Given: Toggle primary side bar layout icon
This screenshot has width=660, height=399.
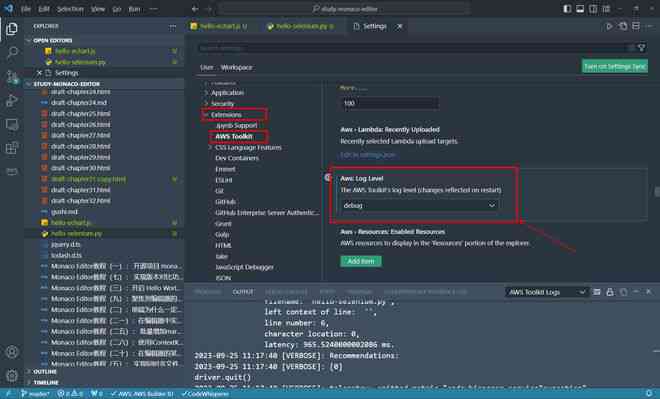Looking at the screenshot, I should [567, 9].
